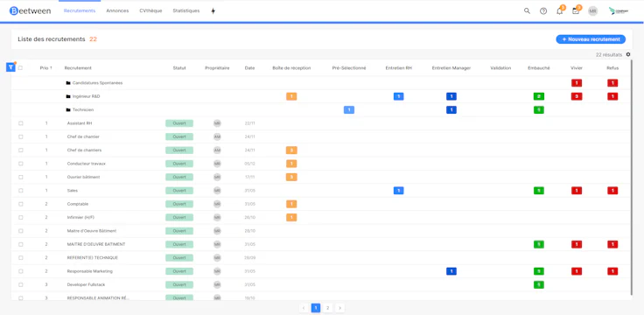Check the Sales row checkbox

20,191
